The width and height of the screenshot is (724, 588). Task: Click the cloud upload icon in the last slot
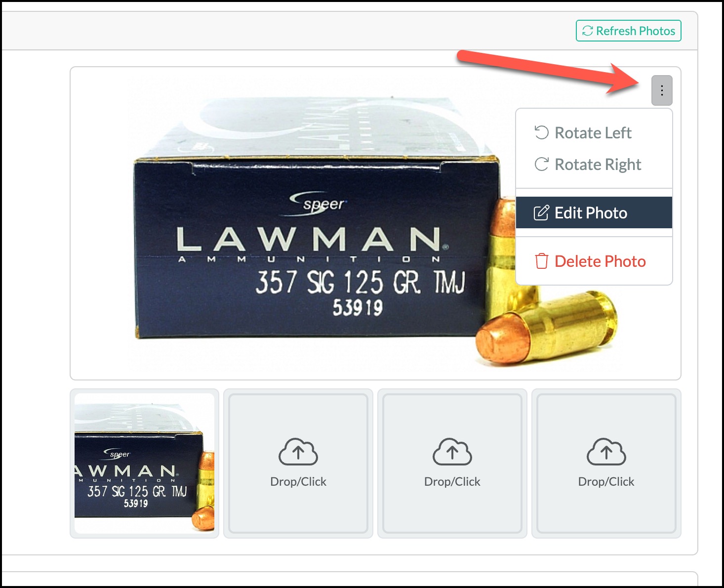pyautogui.click(x=606, y=452)
